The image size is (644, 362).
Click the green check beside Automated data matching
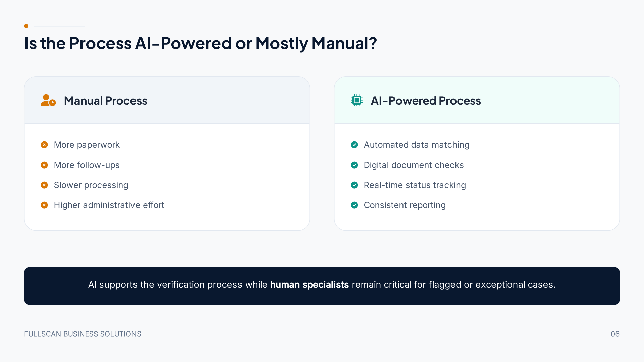pyautogui.click(x=354, y=145)
